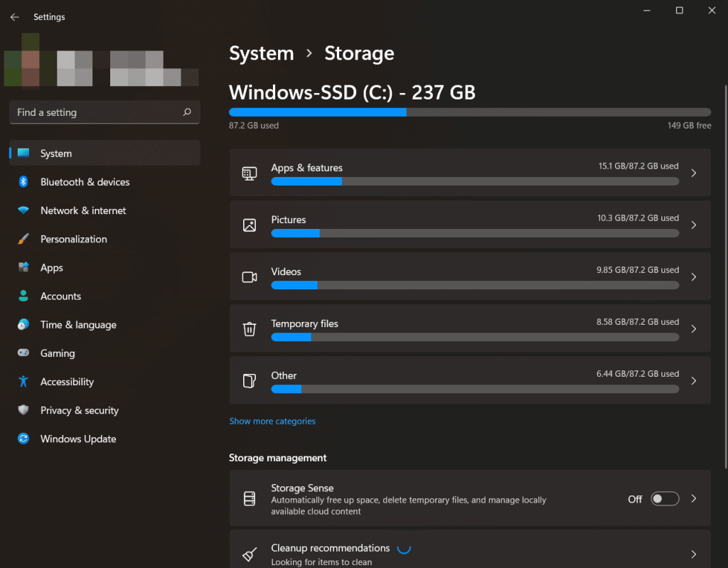Click the Temporary files trash can icon

(x=250, y=328)
